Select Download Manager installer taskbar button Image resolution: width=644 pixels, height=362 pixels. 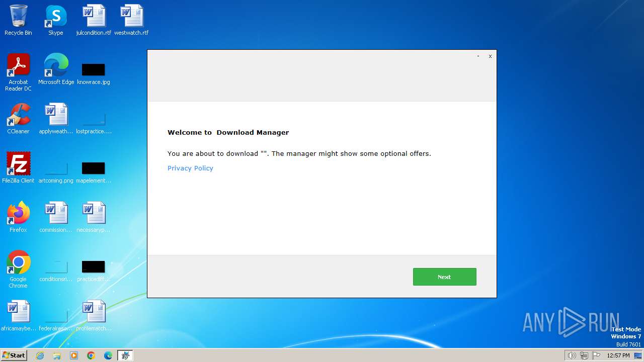(x=125, y=355)
